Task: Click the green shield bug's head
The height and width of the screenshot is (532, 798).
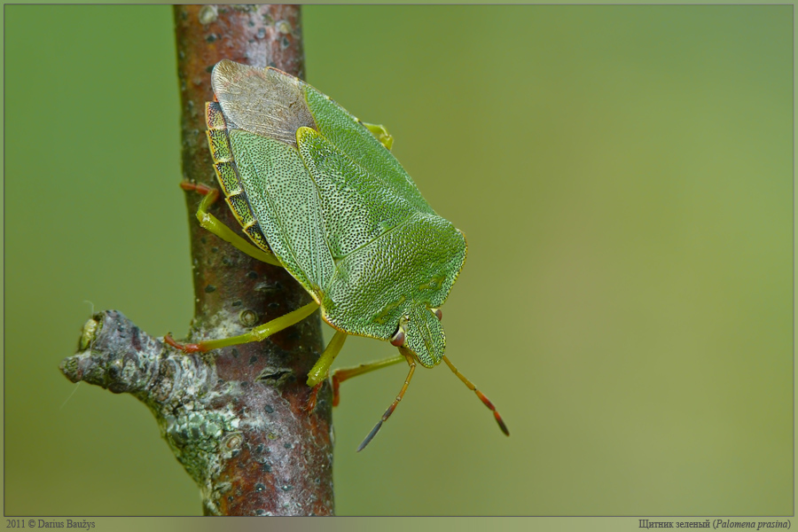Action: (x=425, y=336)
